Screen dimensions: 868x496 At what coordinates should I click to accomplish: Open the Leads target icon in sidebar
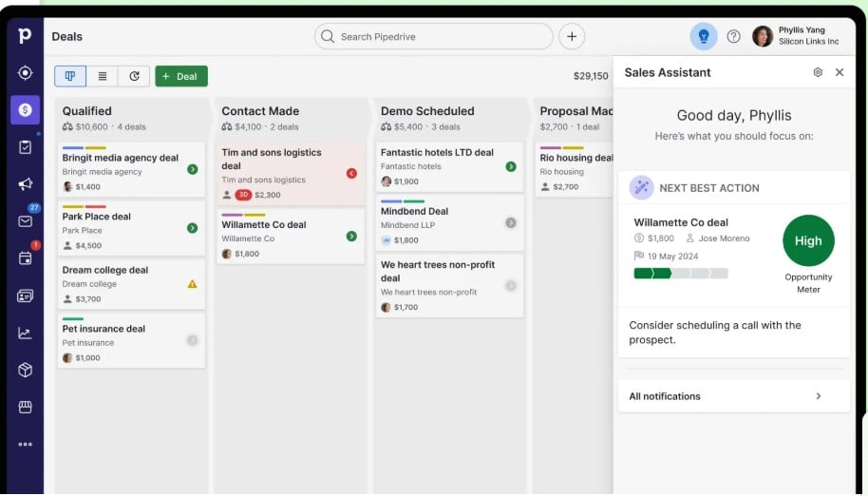[25, 72]
